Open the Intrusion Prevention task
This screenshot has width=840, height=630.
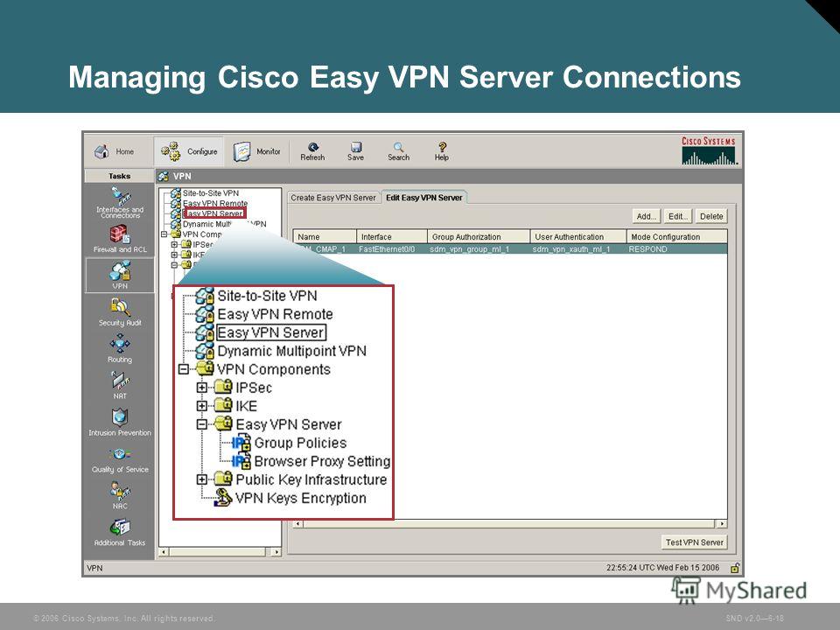click(x=120, y=422)
